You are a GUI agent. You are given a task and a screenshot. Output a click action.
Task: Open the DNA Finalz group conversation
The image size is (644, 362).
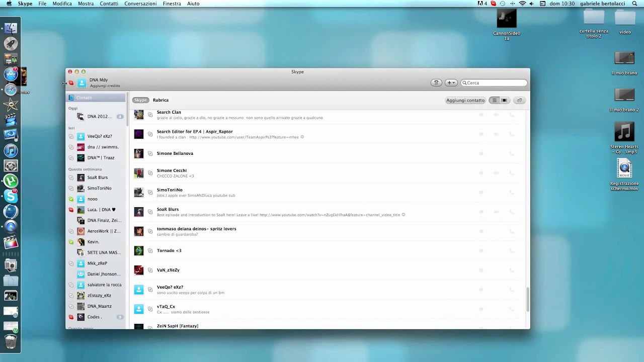pos(97,220)
